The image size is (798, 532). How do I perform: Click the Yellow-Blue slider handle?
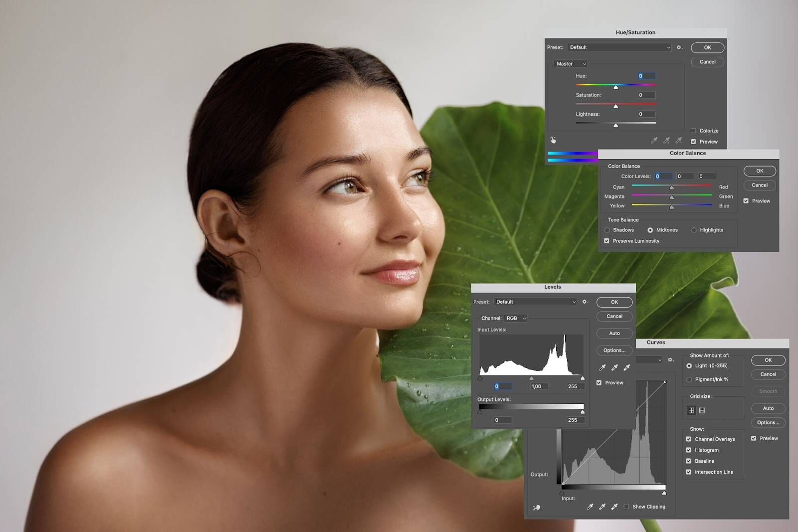(x=672, y=207)
